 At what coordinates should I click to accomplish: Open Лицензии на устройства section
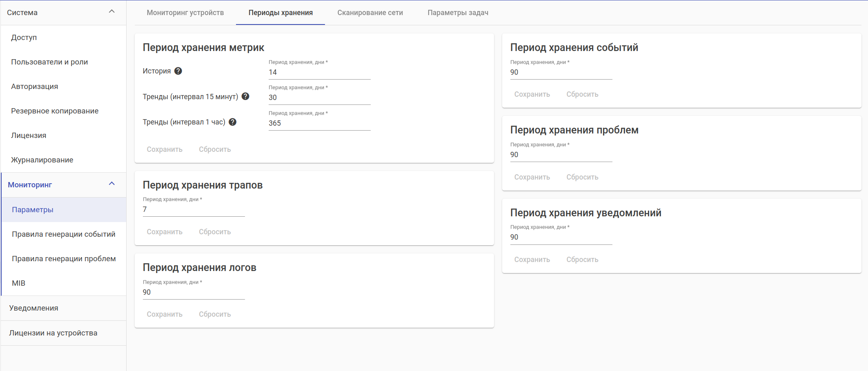(53, 333)
